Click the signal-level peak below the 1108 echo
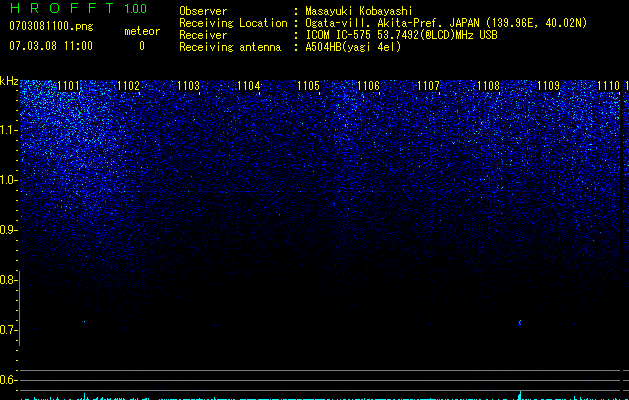 pos(520,395)
